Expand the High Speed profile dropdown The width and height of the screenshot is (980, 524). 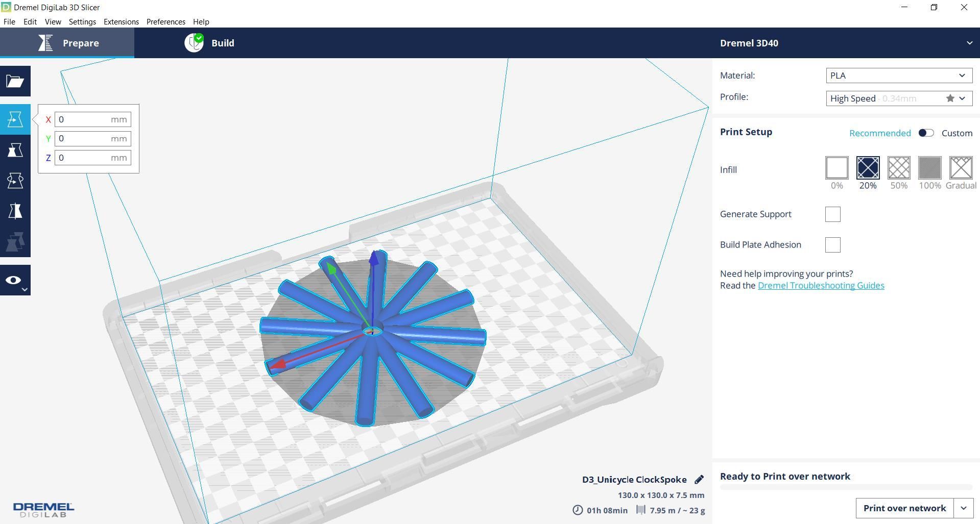point(899,98)
